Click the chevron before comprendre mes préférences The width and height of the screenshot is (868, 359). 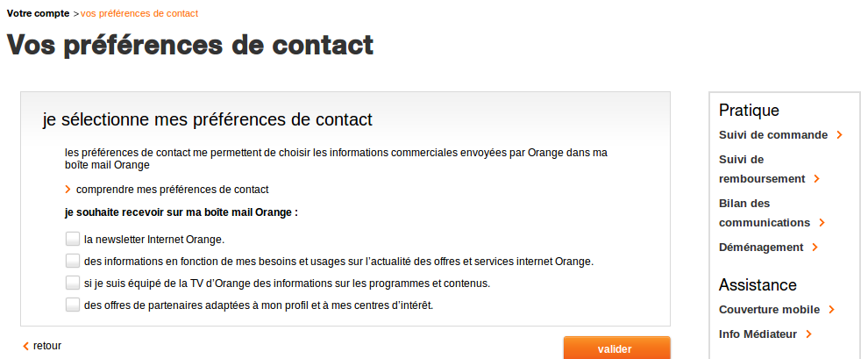coord(68,190)
